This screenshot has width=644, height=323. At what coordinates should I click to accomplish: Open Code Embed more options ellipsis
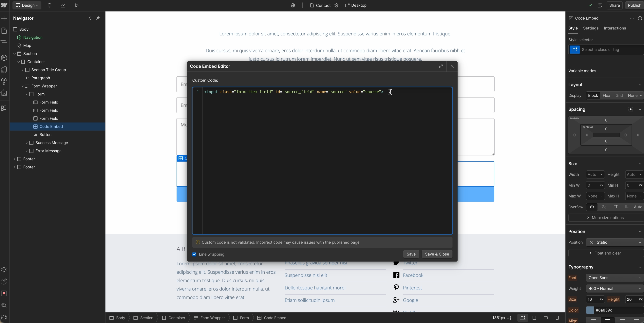tap(632, 18)
